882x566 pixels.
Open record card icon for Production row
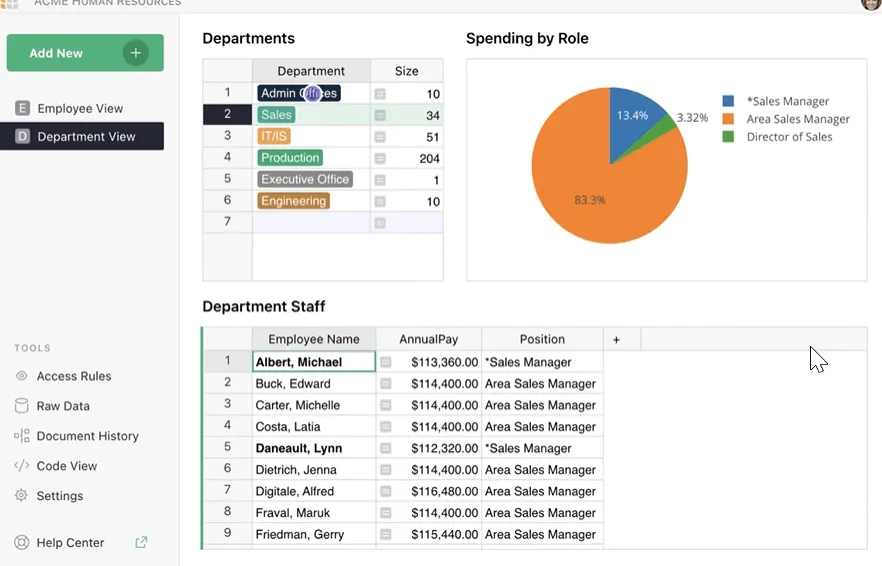380,158
